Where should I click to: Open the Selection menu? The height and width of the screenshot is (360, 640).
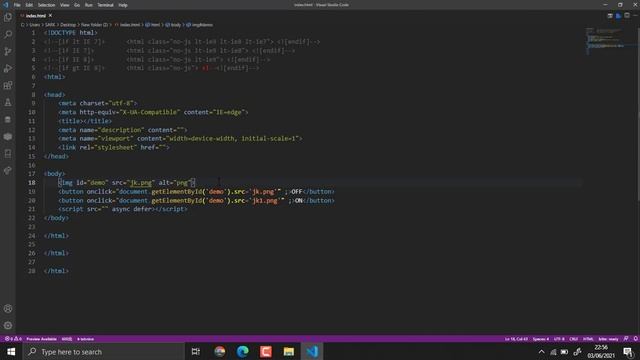[46, 5]
